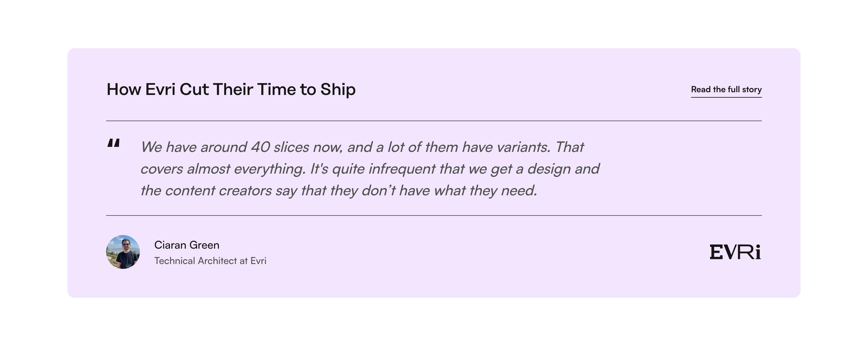Click the divider line below the heading
Viewport: 868px width, 346px height.
pos(434,121)
